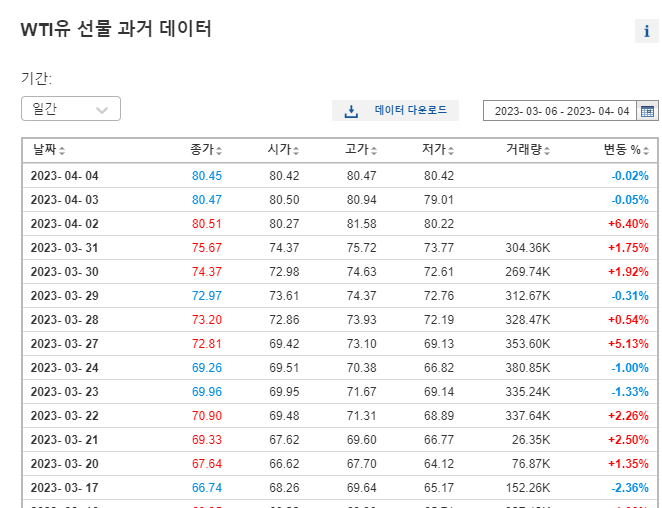Sort by 변동 % column header

click(x=626, y=149)
